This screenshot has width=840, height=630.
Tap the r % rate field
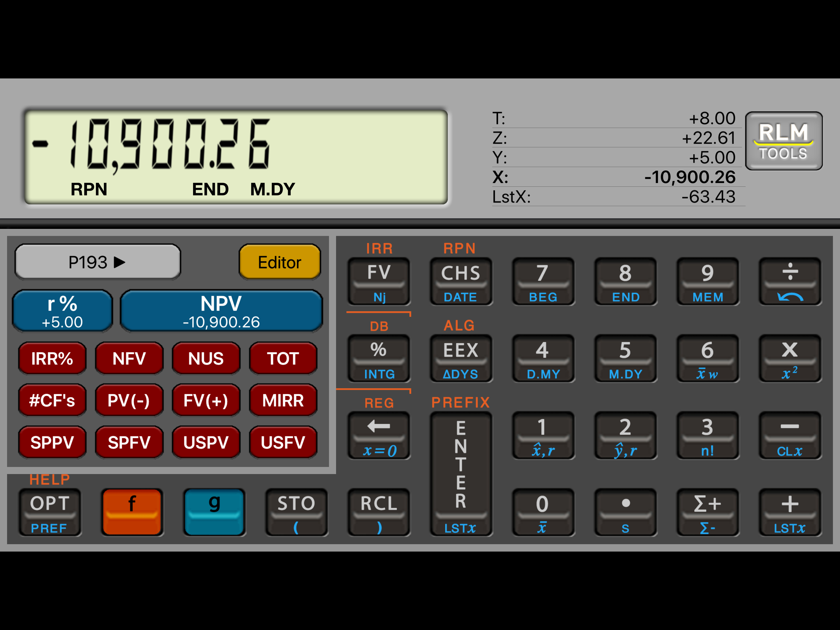62,311
